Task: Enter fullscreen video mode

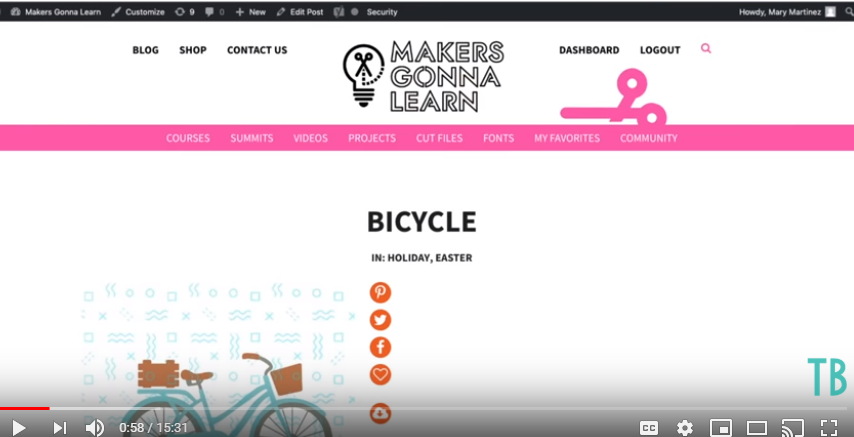Action: (x=828, y=427)
